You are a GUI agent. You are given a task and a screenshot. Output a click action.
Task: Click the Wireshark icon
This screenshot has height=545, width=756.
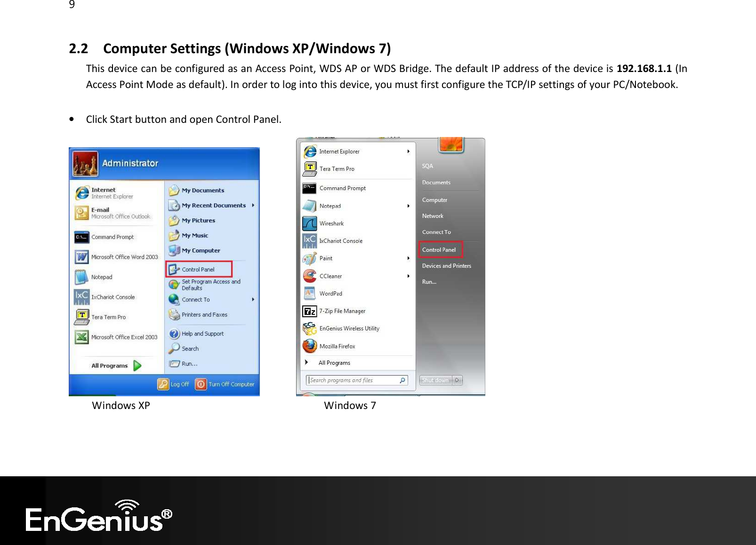point(310,223)
